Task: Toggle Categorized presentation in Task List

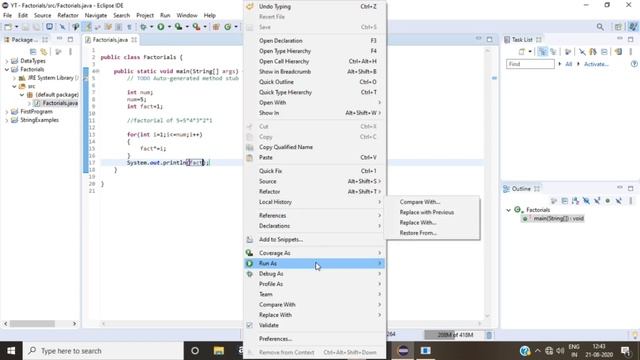Action: tap(542, 52)
